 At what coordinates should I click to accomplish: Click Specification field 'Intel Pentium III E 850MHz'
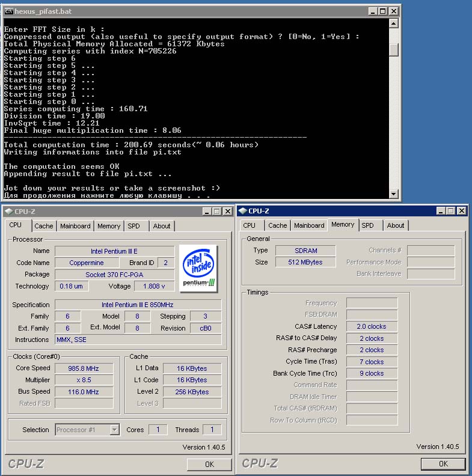[x=138, y=305]
